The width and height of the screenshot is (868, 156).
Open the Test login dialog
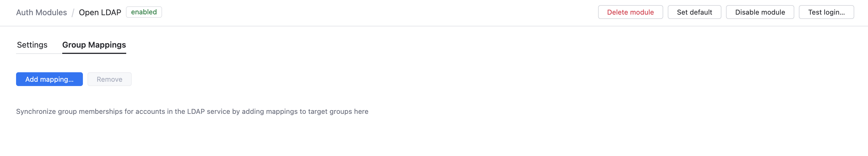826,12
